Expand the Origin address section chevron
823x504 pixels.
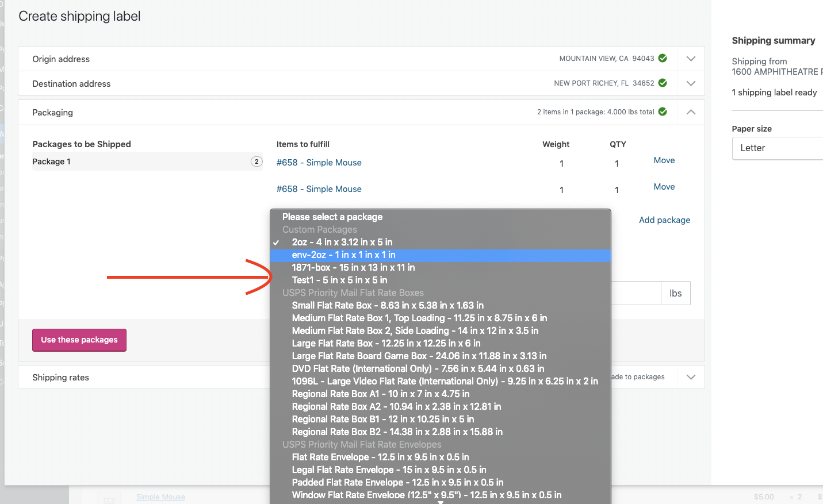click(x=691, y=59)
